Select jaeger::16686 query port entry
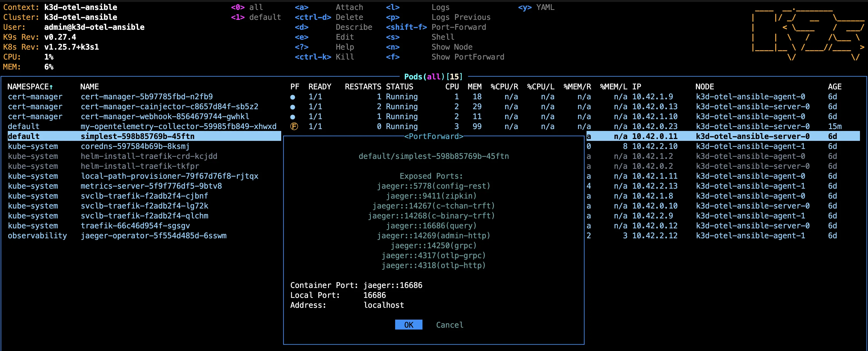 [x=433, y=226]
